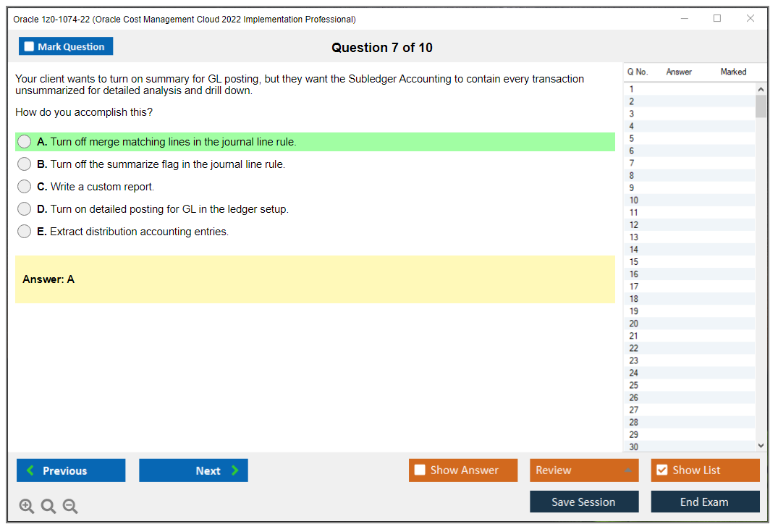Image resolution: width=778 pixels, height=532 pixels.
Task: Click the scrollbar up arrow in question list
Action: pyautogui.click(x=761, y=88)
